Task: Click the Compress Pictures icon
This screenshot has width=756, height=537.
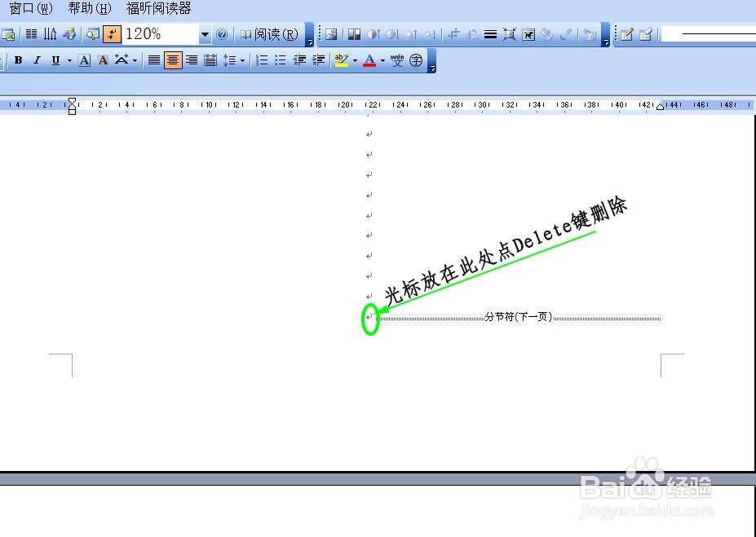Action: 510,34
